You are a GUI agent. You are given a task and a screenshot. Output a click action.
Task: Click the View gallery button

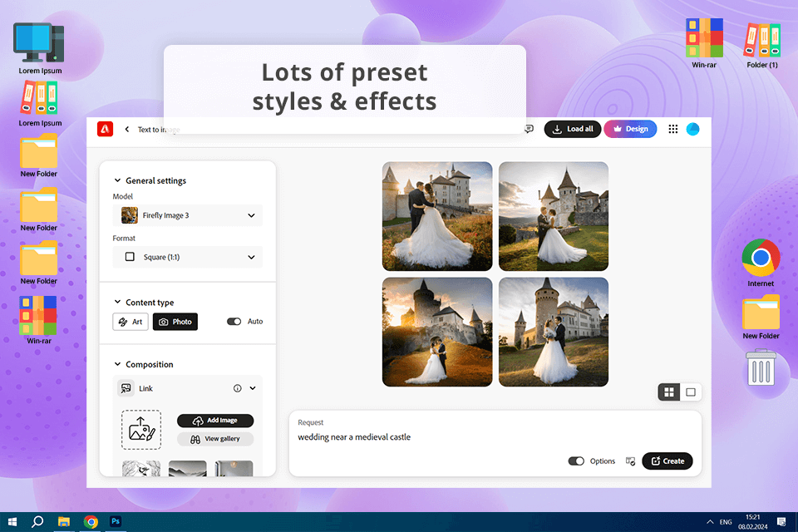click(215, 439)
